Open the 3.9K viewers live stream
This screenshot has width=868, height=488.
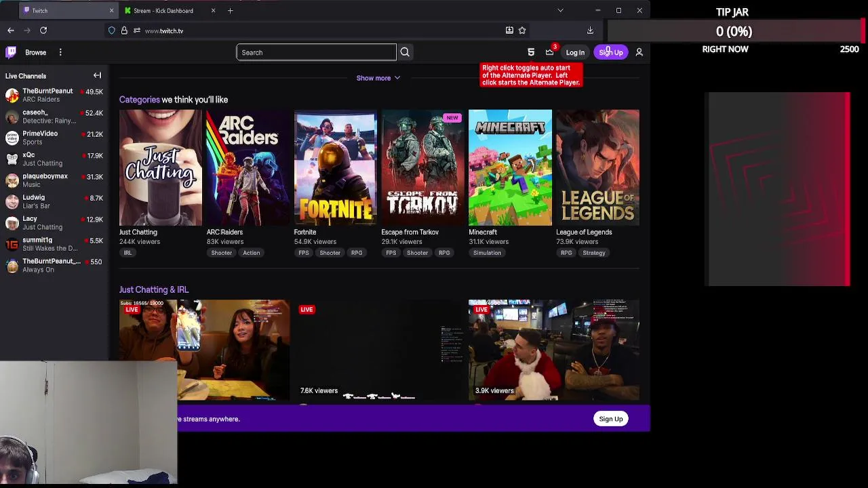click(x=554, y=350)
